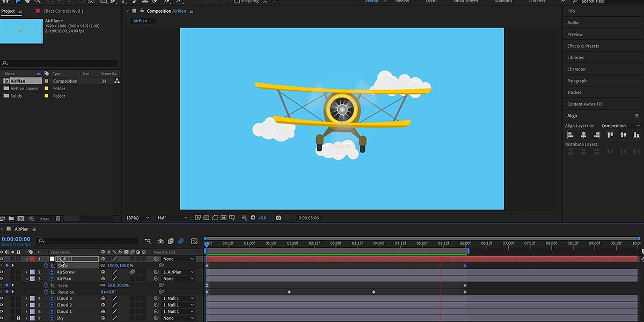Open the Info panel
This screenshot has height=322, width=644.
[x=571, y=11]
